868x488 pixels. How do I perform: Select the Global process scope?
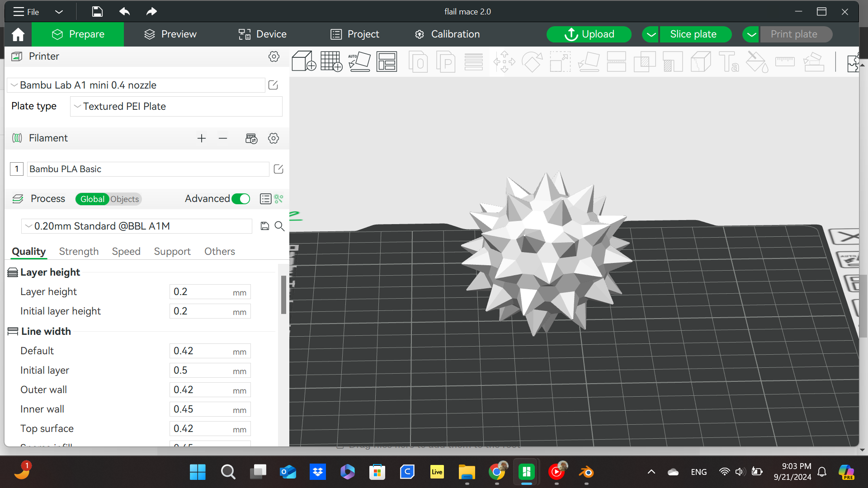[92, 199]
